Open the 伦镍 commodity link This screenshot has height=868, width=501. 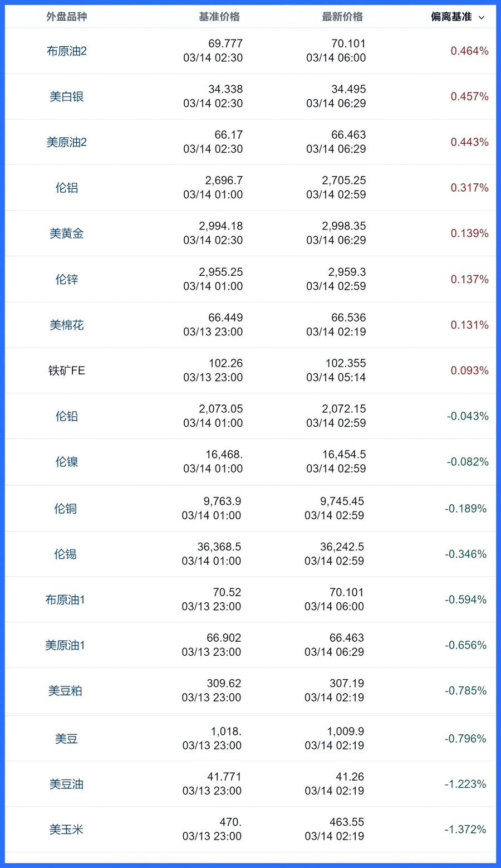click(67, 462)
